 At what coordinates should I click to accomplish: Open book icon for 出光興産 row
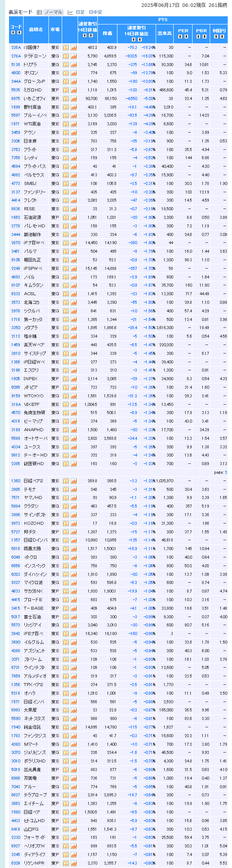click(x=66, y=770)
